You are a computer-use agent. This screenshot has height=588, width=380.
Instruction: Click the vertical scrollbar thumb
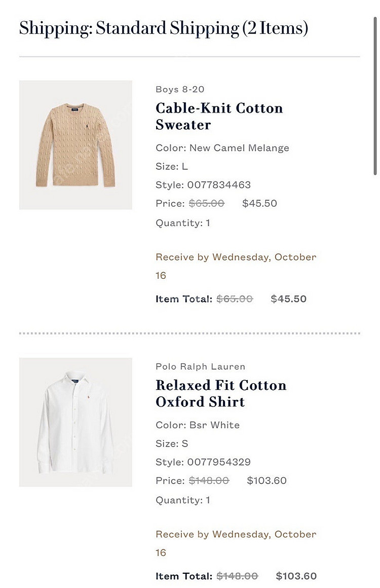[x=375, y=96]
